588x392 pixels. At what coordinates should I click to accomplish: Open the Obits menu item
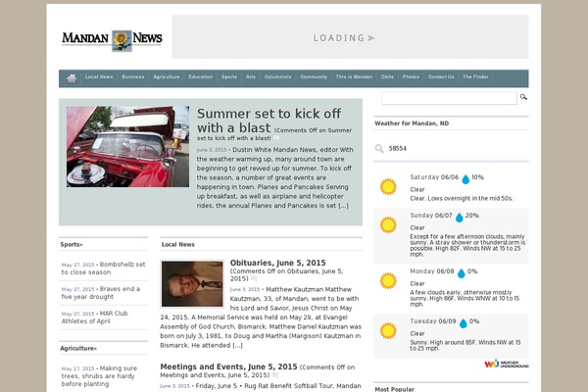[x=387, y=76]
